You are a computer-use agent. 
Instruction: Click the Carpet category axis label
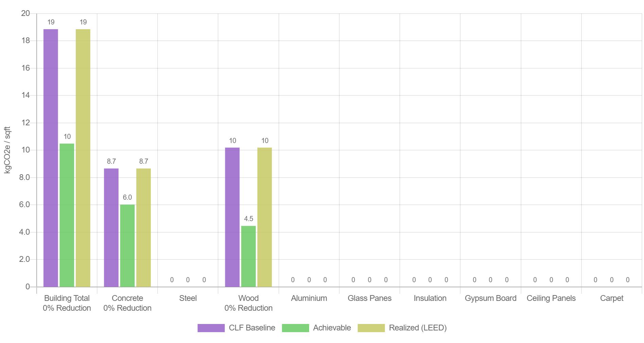click(612, 298)
